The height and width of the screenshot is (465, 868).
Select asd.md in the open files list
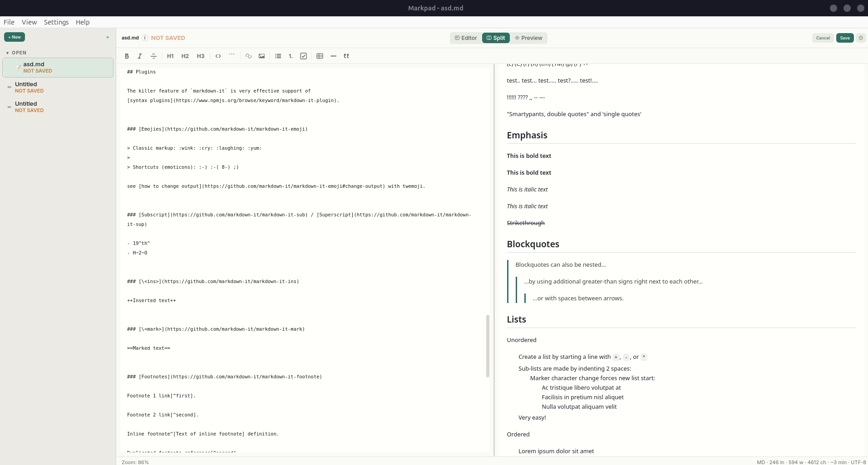tap(58, 68)
